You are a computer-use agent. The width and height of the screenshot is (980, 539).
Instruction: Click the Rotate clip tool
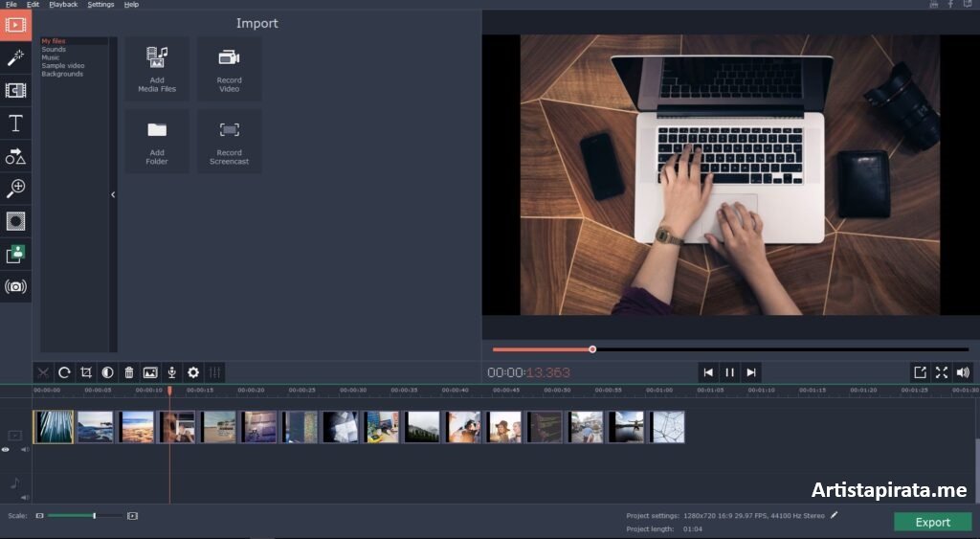click(64, 372)
